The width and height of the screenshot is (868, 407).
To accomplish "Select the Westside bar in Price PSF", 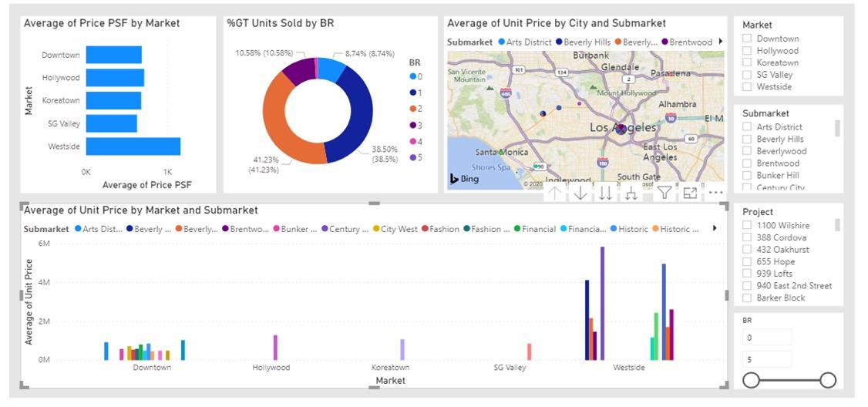I will [133, 146].
